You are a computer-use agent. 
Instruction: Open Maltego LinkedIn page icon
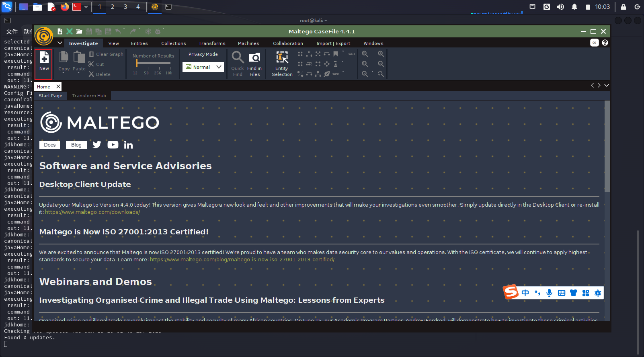[128, 145]
